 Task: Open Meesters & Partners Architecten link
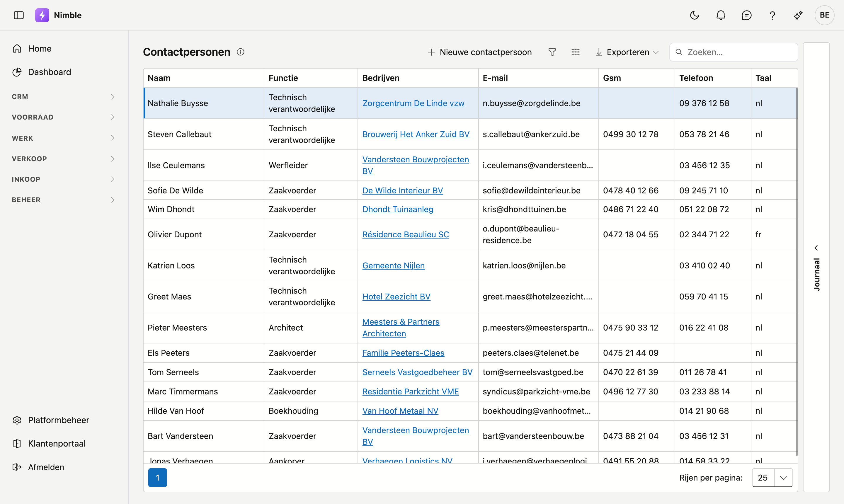click(401, 328)
